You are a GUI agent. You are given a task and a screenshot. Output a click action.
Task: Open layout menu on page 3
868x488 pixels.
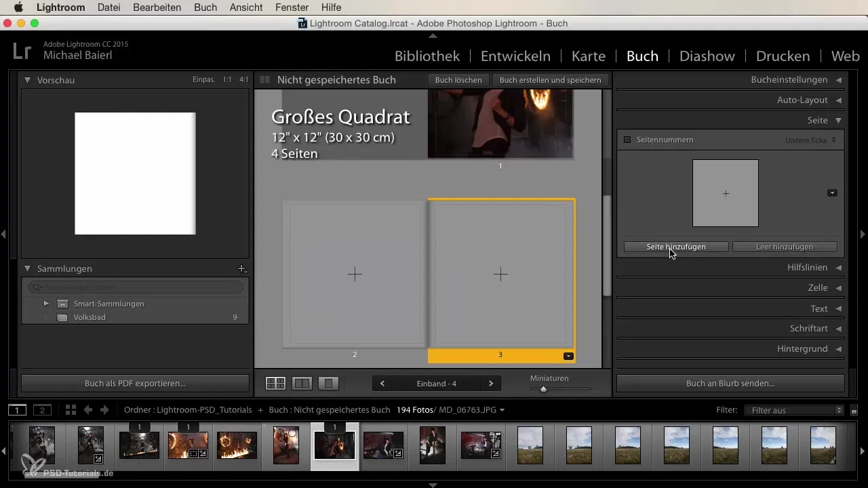tap(568, 356)
